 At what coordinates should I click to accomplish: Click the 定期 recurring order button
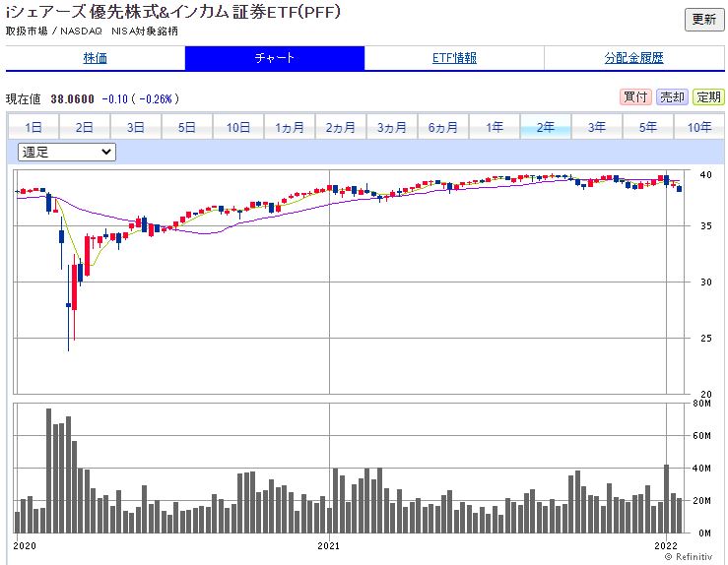[708, 96]
